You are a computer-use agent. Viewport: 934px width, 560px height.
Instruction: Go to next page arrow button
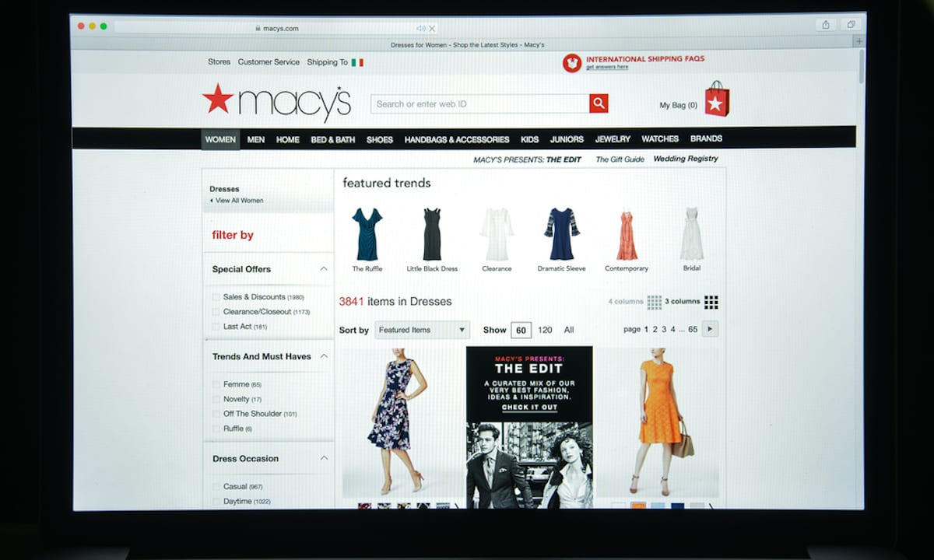click(709, 329)
